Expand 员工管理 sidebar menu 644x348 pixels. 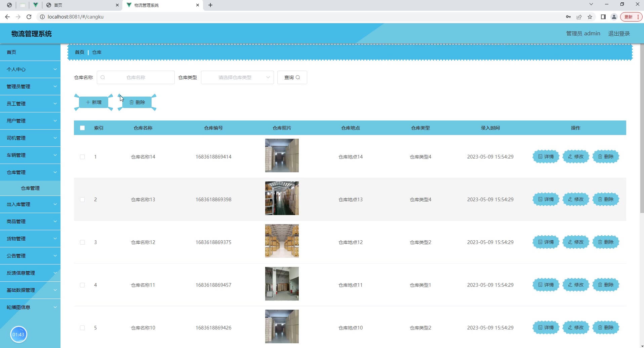30,104
